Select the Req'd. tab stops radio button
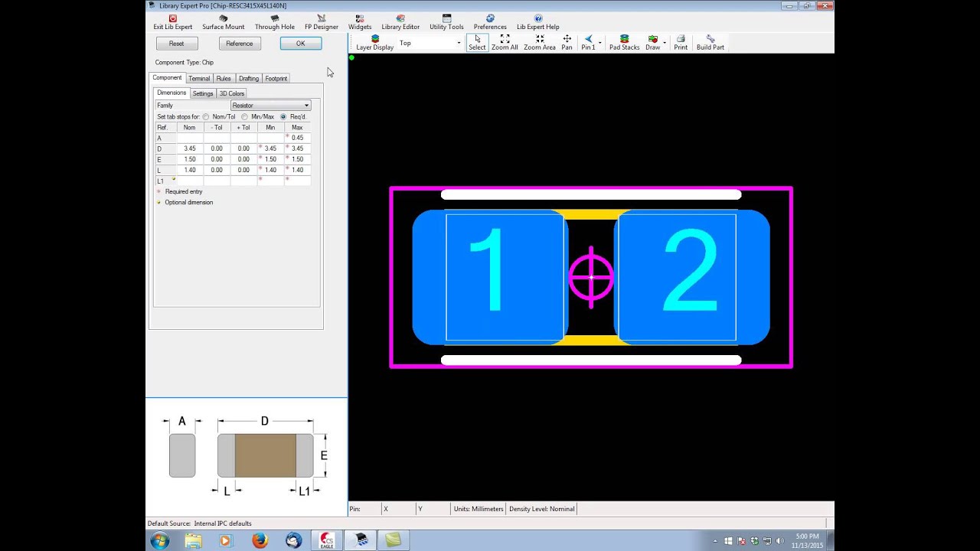 coord(283,117)
